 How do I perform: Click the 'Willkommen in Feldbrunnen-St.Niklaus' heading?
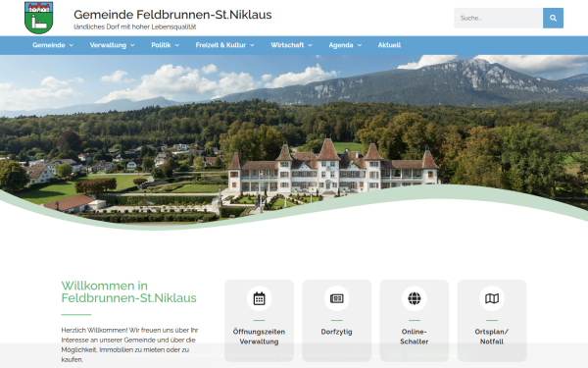[x=128, y=291]
